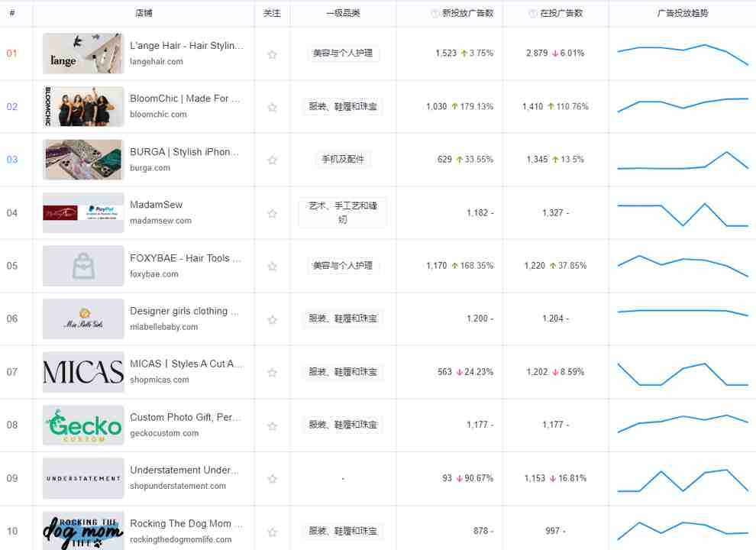This screenshot has width=756, height=550.
Task: Click the MICAS logo thumbnail
Action: (x=83, y=372)
